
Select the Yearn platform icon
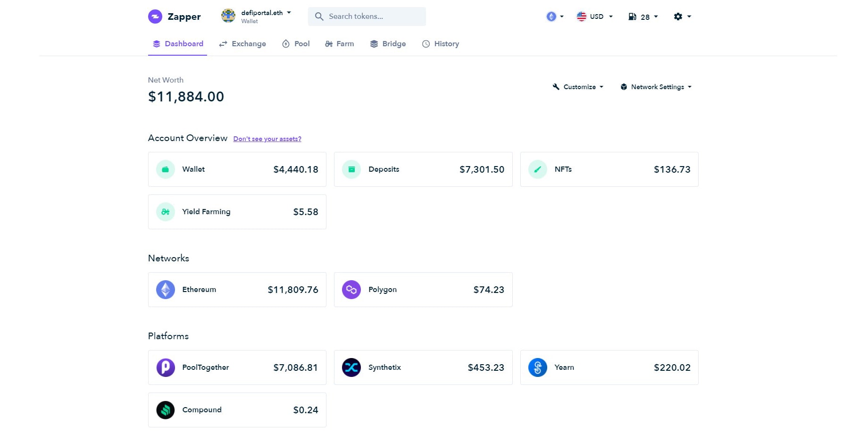pyautogui.click(x=537, y=367)
